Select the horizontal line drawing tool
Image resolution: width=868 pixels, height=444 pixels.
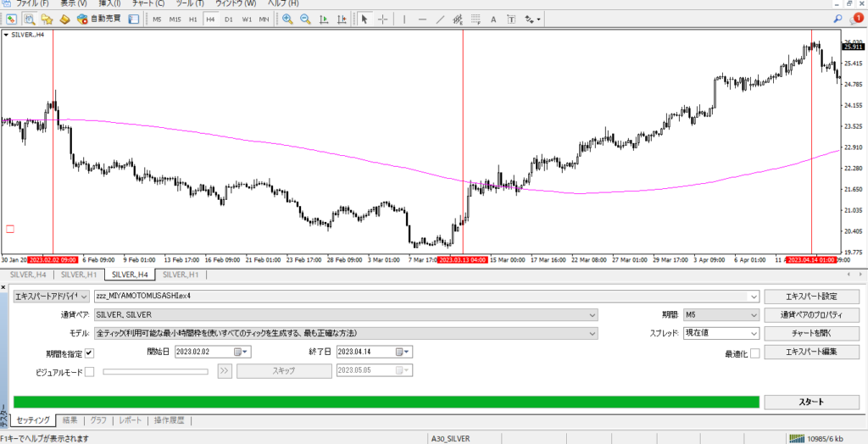pyautogui.click(x=422, y=19)
